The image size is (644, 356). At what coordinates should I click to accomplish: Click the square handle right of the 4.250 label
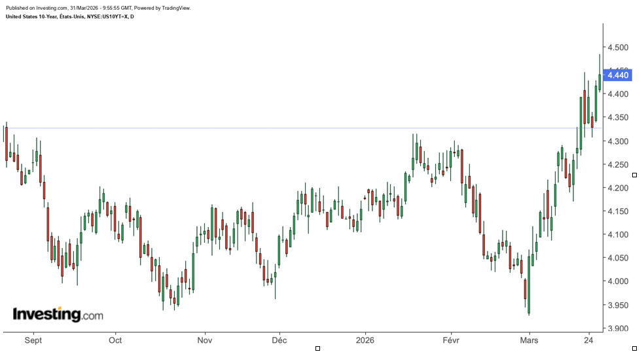tap(634, 175)
